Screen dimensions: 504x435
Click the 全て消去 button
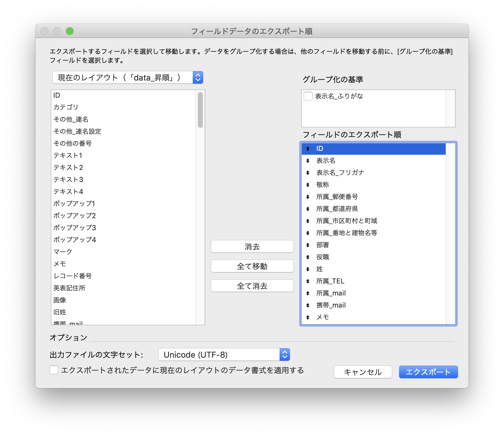coord(252,286)
